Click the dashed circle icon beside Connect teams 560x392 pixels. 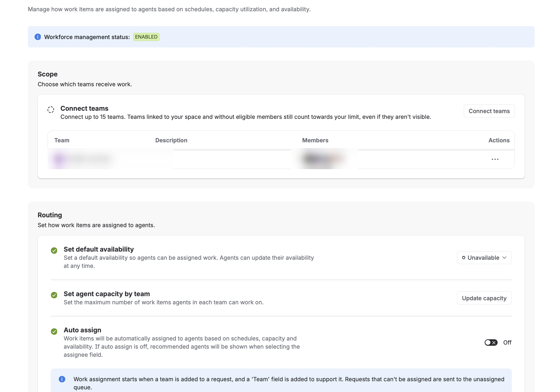[x=51, y=110]
